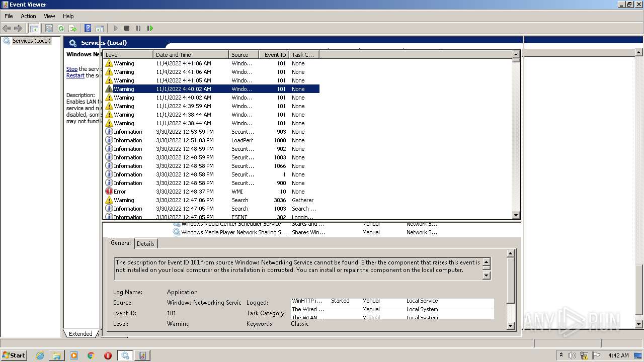
Task: Sort by Task Category column header
Action: pyautogui.click(x=304, y=54)
